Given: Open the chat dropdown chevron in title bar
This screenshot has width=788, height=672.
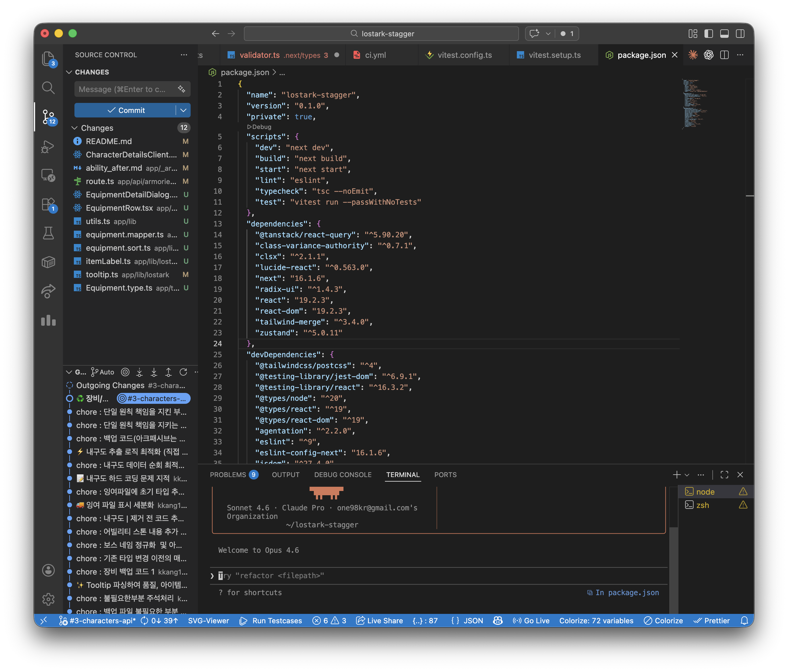Looking at the screenshot, I should [x=548, y=34].
